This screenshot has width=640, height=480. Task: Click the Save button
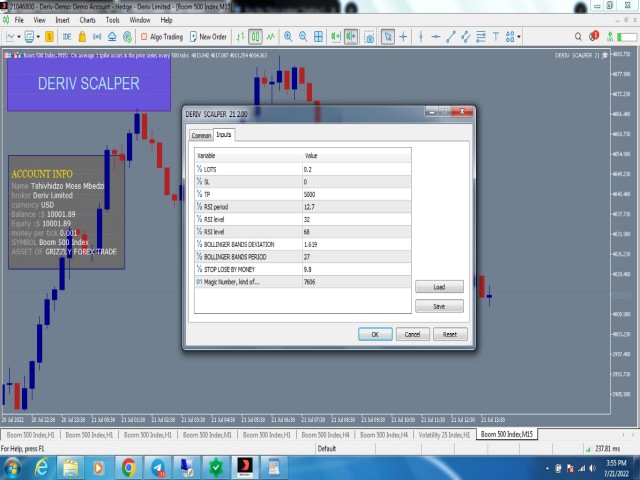click(x=439, y=306)
